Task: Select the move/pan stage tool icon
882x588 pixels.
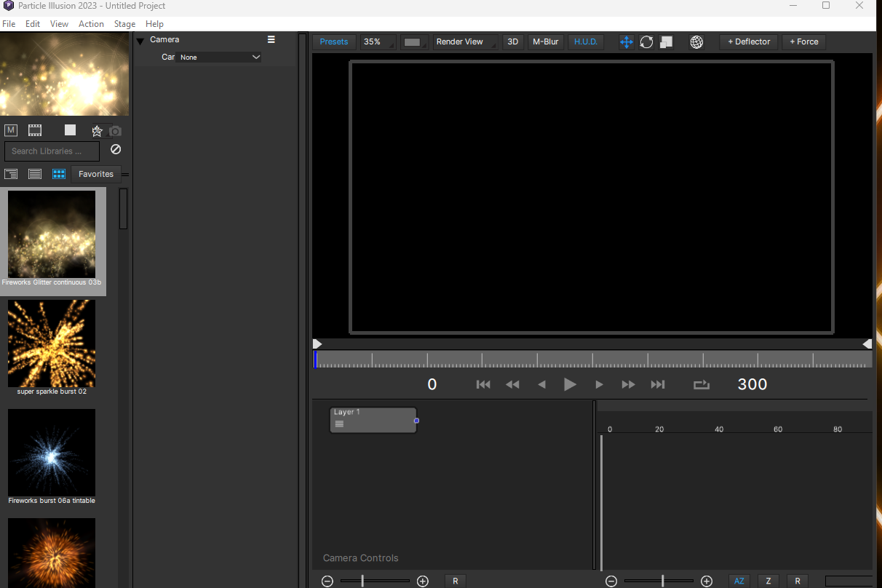Action: tap(626, 42)
